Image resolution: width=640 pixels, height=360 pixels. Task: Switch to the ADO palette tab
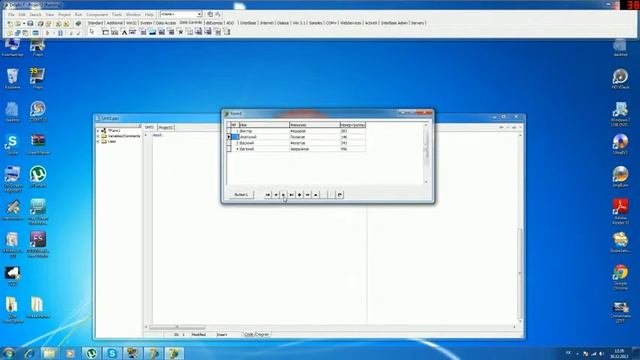230,23
